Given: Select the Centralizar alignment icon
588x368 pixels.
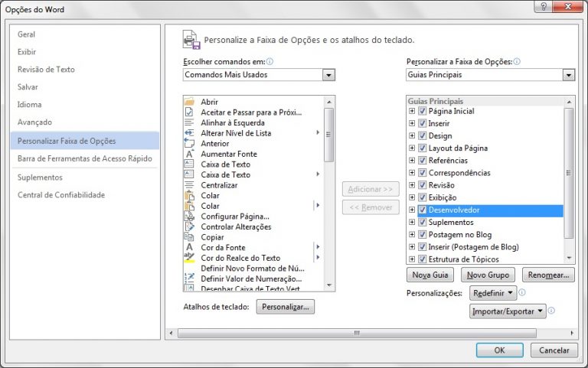Looking at the screenshot, I should pos(189,185).
